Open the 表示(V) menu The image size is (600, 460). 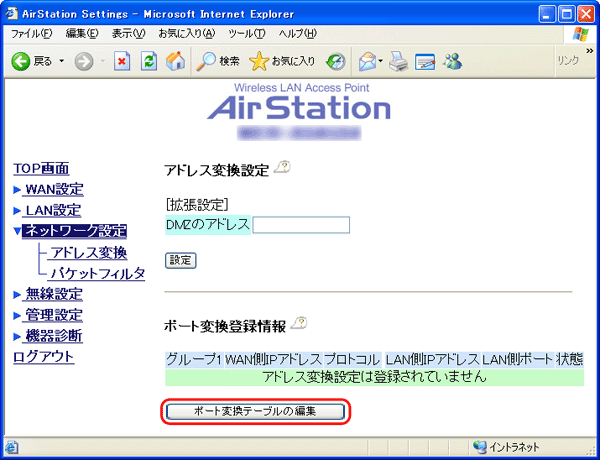(x=129, y=34)
